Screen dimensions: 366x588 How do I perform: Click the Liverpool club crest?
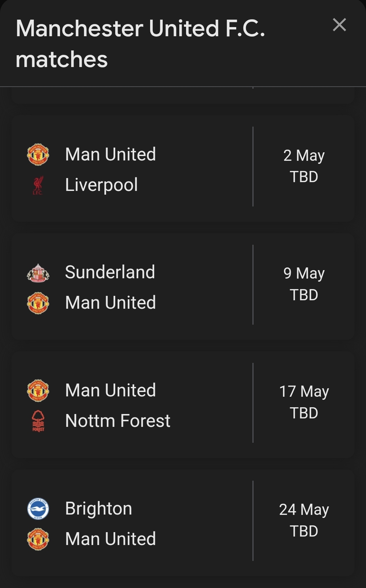coord(38,185)
